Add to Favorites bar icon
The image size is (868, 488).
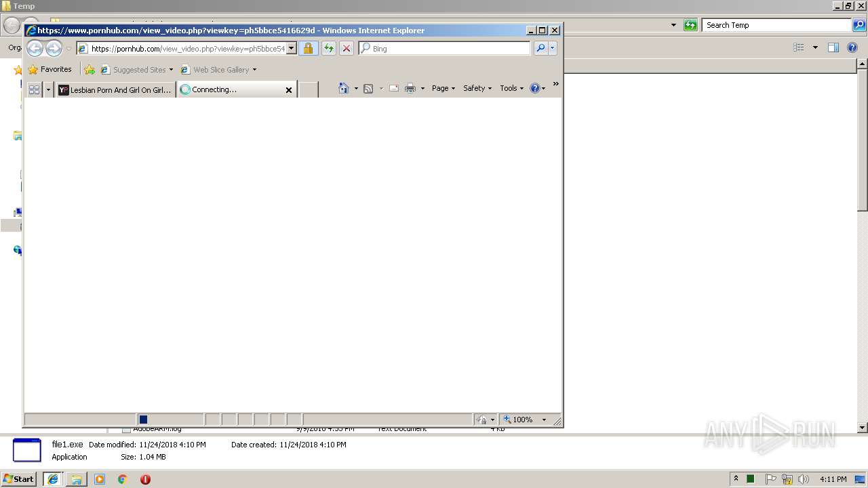pyautogui.click(x=89, y=69)
